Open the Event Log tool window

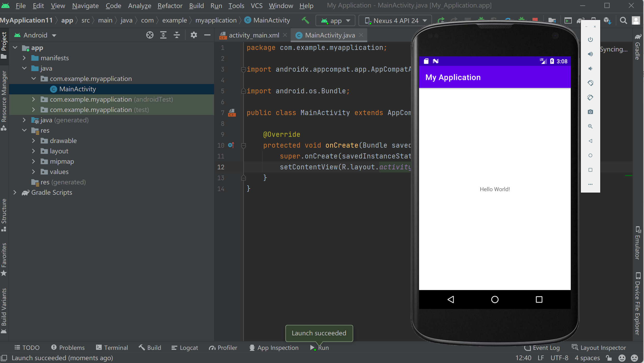(x=542, y=347)
